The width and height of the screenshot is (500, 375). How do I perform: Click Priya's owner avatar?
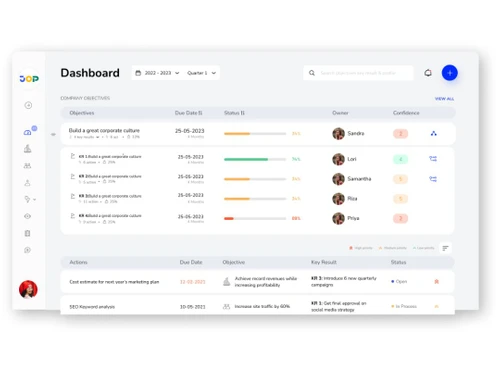(x=338, y=218)
